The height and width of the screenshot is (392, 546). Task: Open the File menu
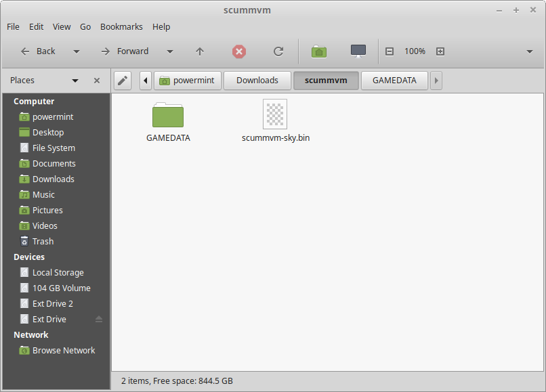[x=14, y=27]
